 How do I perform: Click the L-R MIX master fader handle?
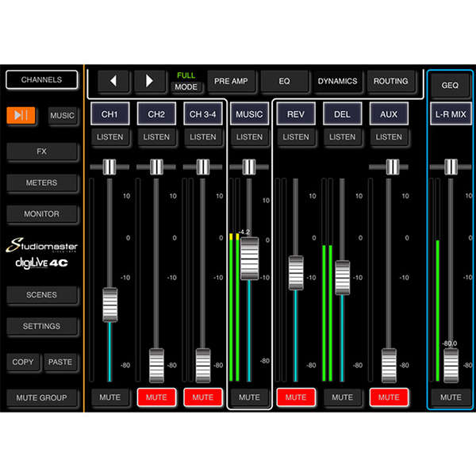(451, 366)
